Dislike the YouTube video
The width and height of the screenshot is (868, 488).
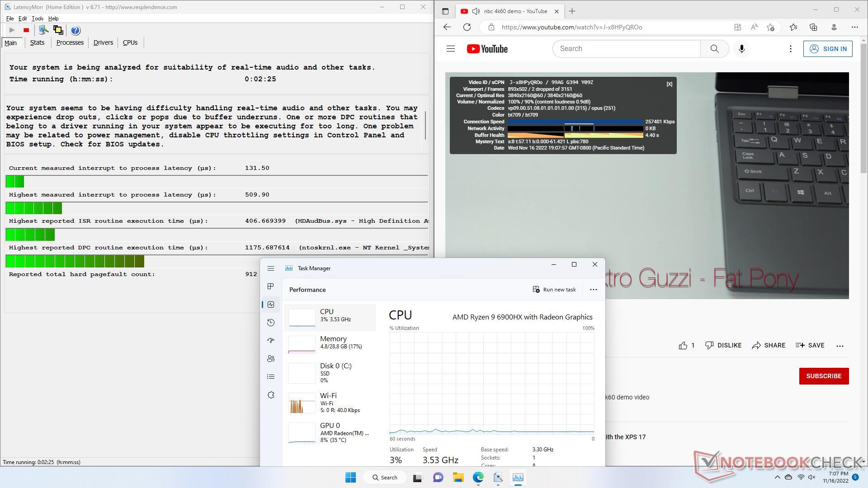point(723,346)
